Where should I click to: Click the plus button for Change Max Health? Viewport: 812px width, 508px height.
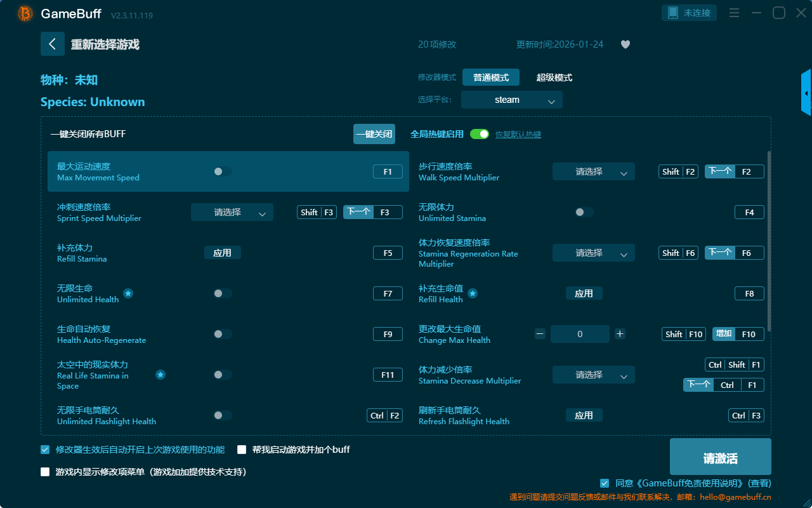[x=620, y=334]
